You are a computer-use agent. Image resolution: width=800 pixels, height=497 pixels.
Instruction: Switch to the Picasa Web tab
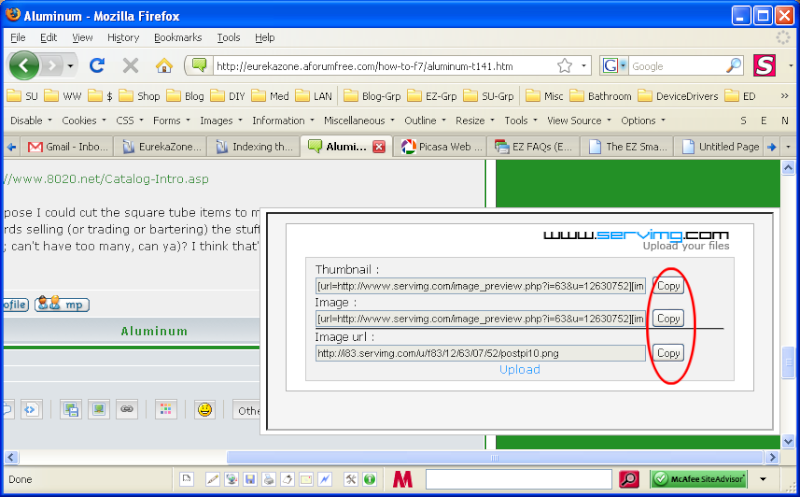pos(441,147)
